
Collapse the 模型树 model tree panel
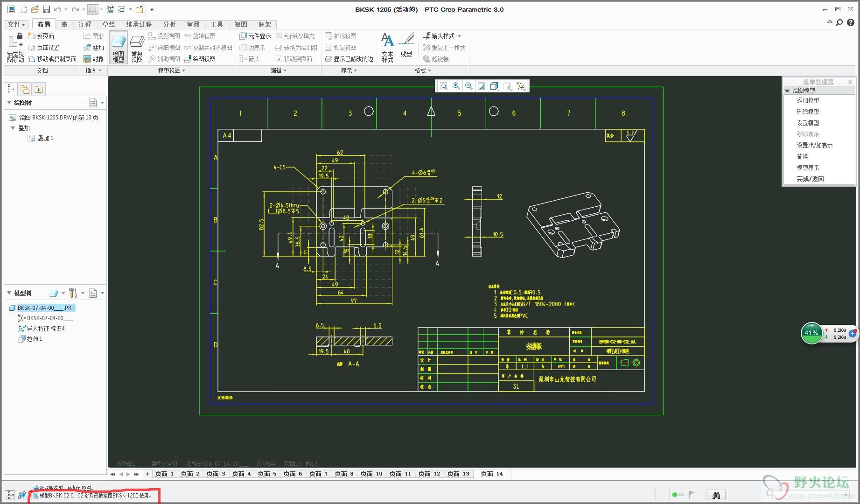coord(9,293)
